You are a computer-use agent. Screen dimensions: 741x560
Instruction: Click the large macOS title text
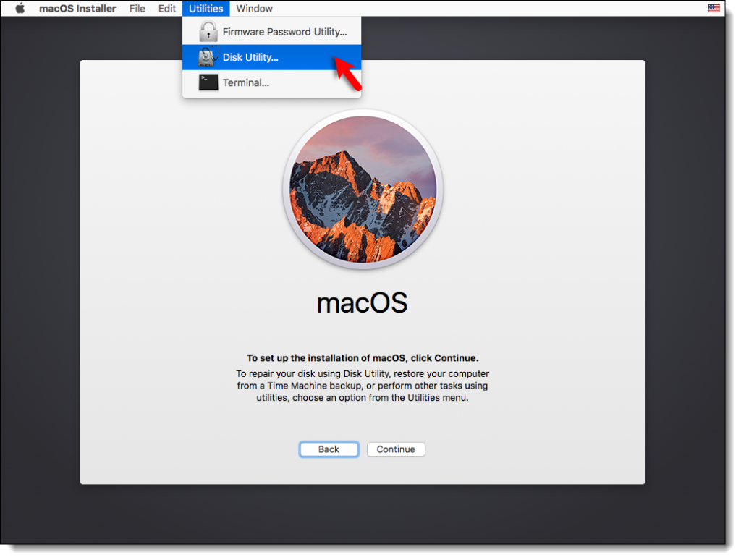pos(362,302)
